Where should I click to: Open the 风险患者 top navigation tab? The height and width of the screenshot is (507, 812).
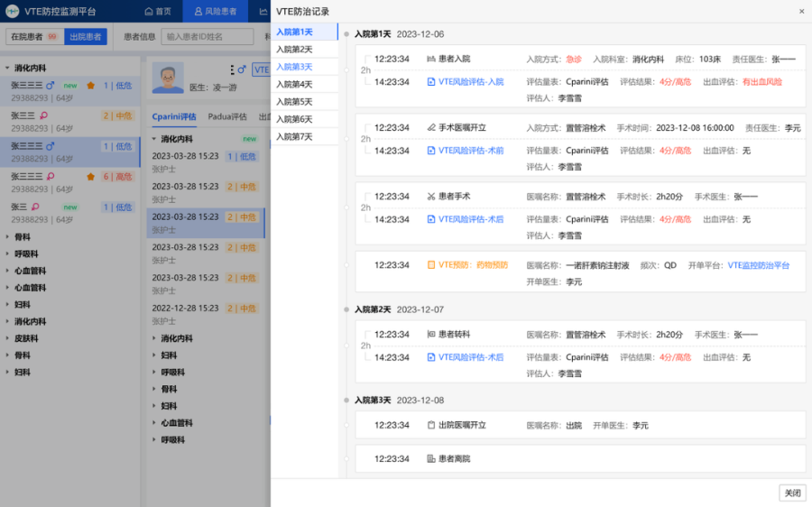pyautogui.click(x=216, y=12)
